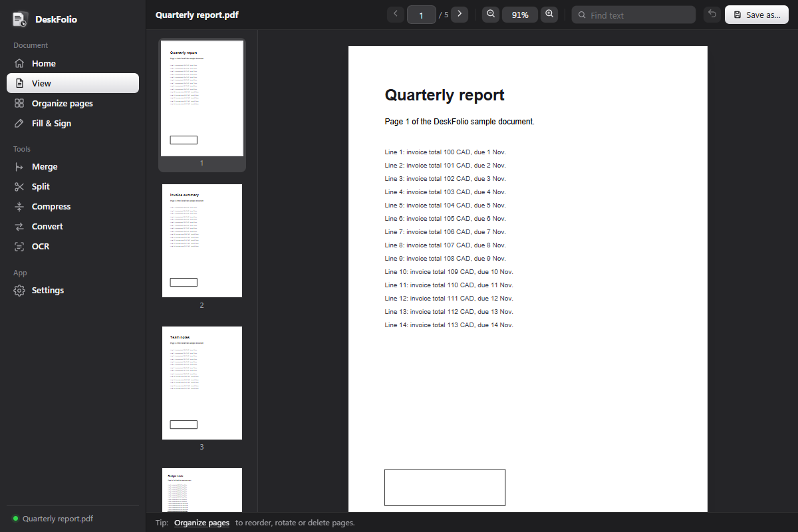Zoom in with the plus magnifier icon
This screenshot has height=532, width=798.
(549, 14)
